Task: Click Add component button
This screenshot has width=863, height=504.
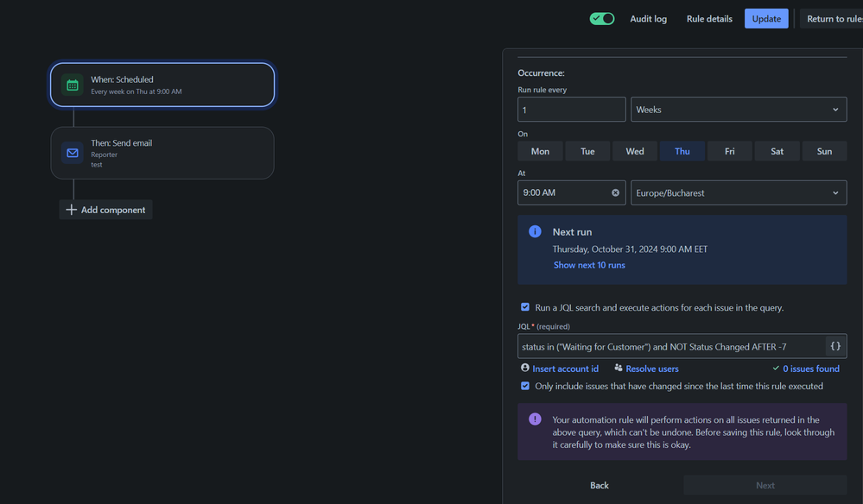Action: point(105,210)
